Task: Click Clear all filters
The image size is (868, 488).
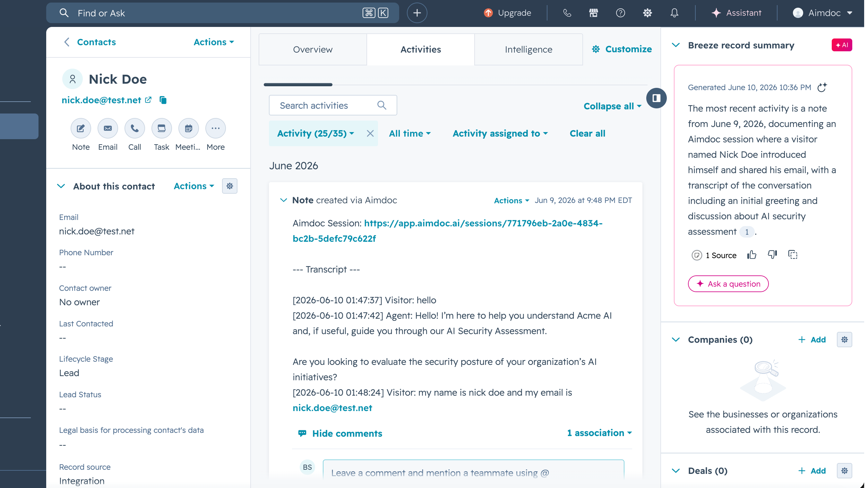Action: pyautogui.click(x=587, y=133)
